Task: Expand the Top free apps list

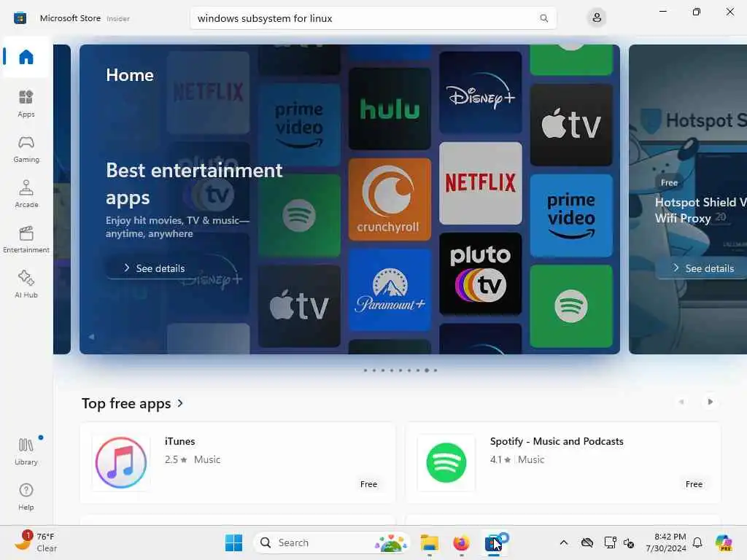Action: [x=133, y=403]
